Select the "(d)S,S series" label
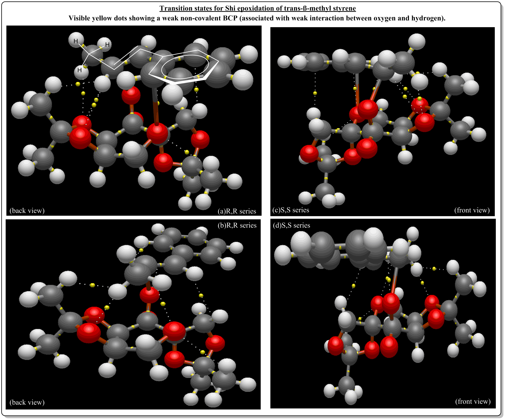Screen dimensions: 505x420 click(x=291, y=225)
